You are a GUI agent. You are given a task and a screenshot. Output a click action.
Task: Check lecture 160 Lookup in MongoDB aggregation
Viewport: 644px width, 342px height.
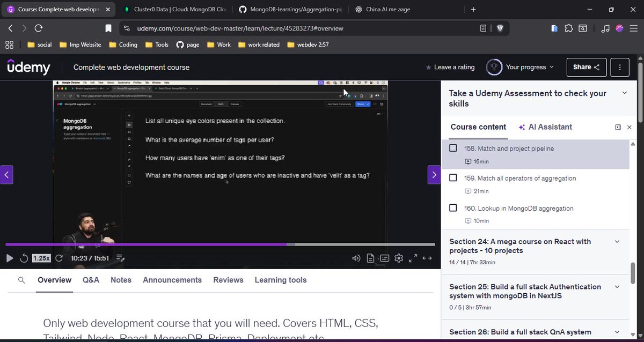[453, 207]
